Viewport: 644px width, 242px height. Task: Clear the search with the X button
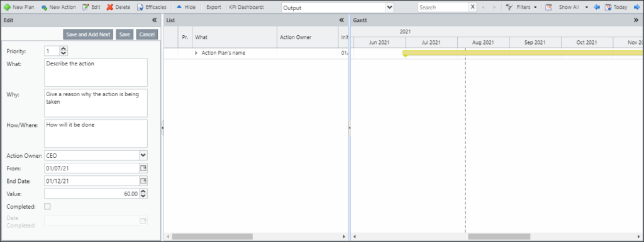[x=473, y=8]
